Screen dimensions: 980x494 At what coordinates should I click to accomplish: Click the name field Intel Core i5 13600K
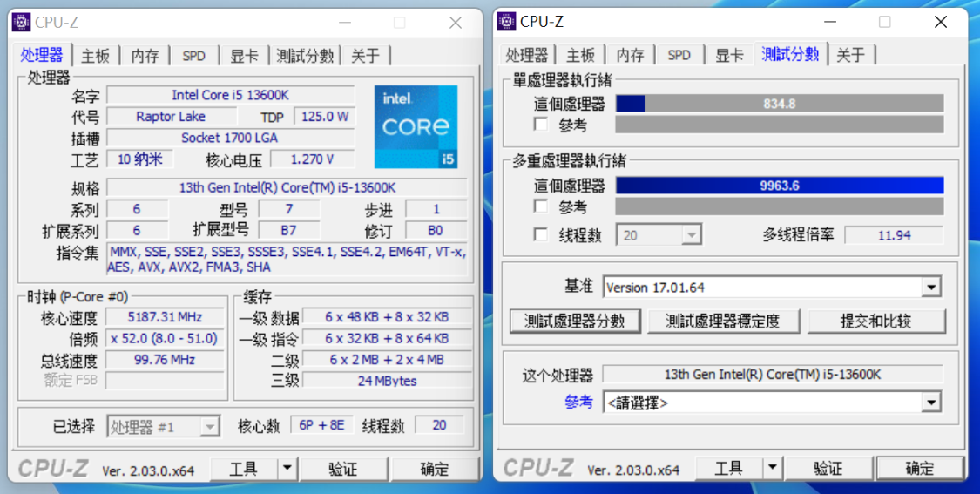point(231,95)
